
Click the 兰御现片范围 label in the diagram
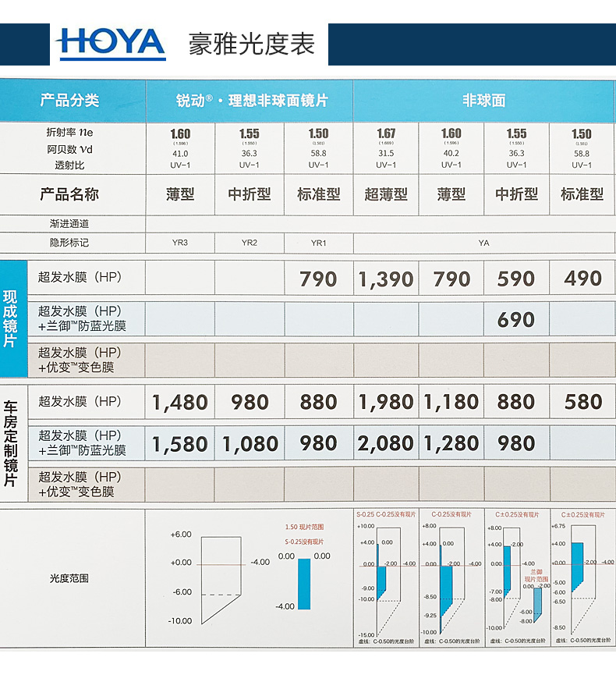pos(536,576)
